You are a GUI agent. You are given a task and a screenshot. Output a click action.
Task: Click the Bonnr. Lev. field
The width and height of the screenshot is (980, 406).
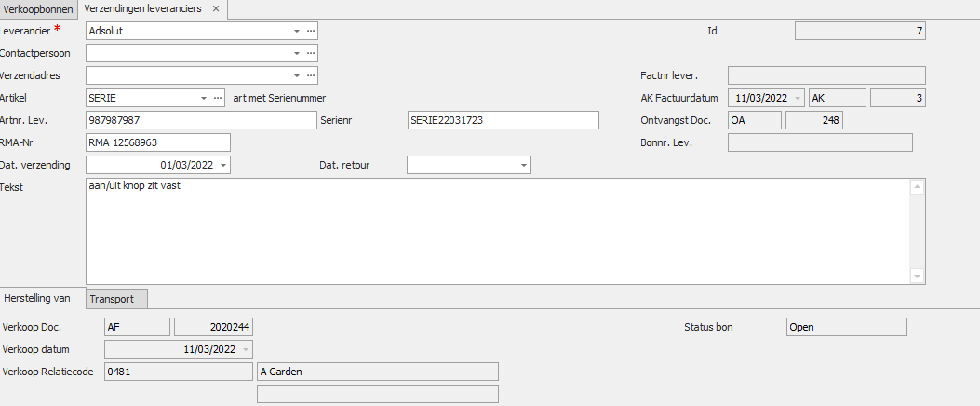pos(820,142)
